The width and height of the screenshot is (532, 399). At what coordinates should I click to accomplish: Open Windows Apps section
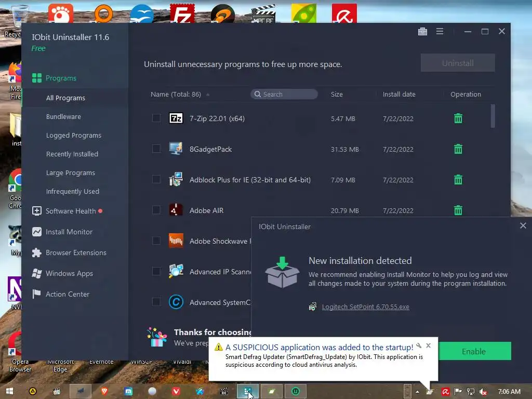click(62, 273)
